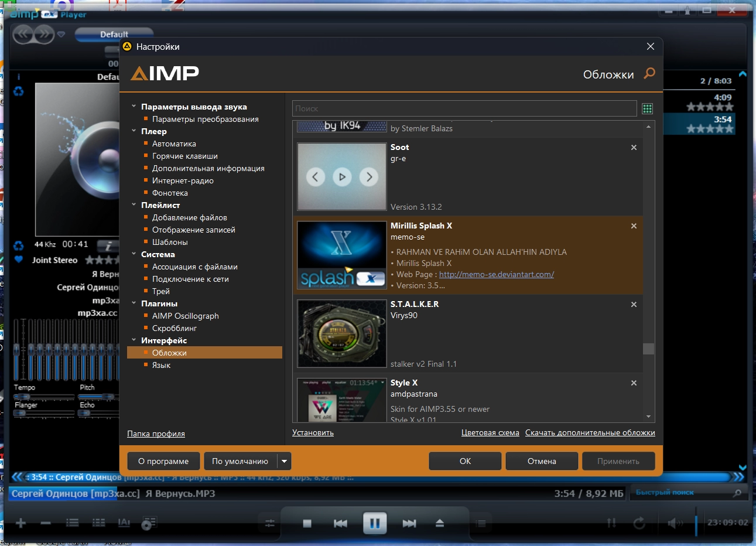This screenshot has height=546, width=756.
Task: Select Фонотека in the settings tree
Action: [170, 193]
